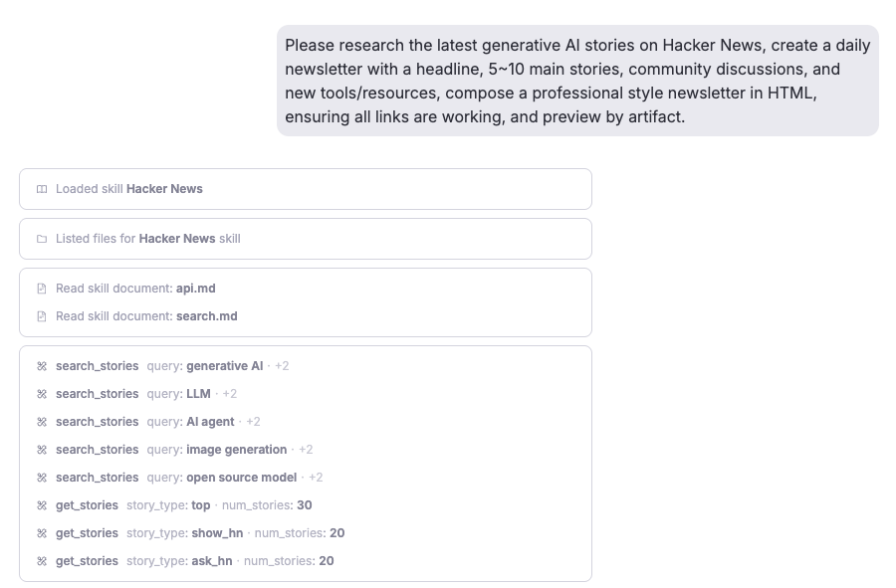Open Listed files for Hacker News row
The width and height of the screenshot is (896, 588).
[305, 239]
